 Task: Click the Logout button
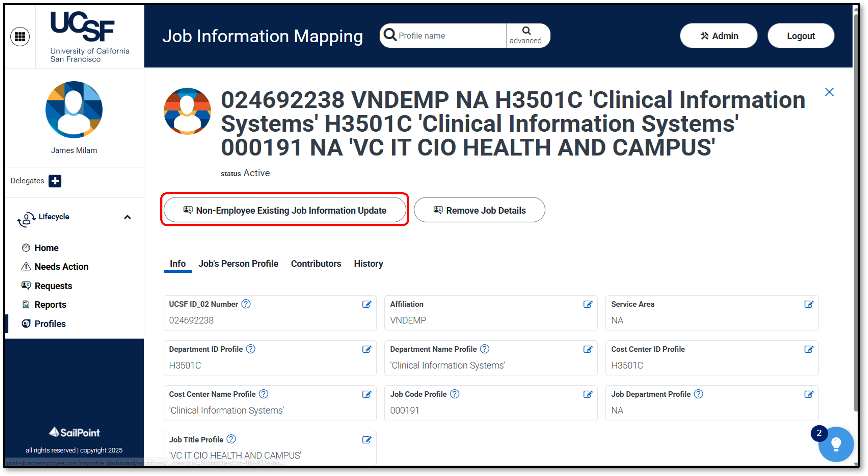click(x=801, y=36)
